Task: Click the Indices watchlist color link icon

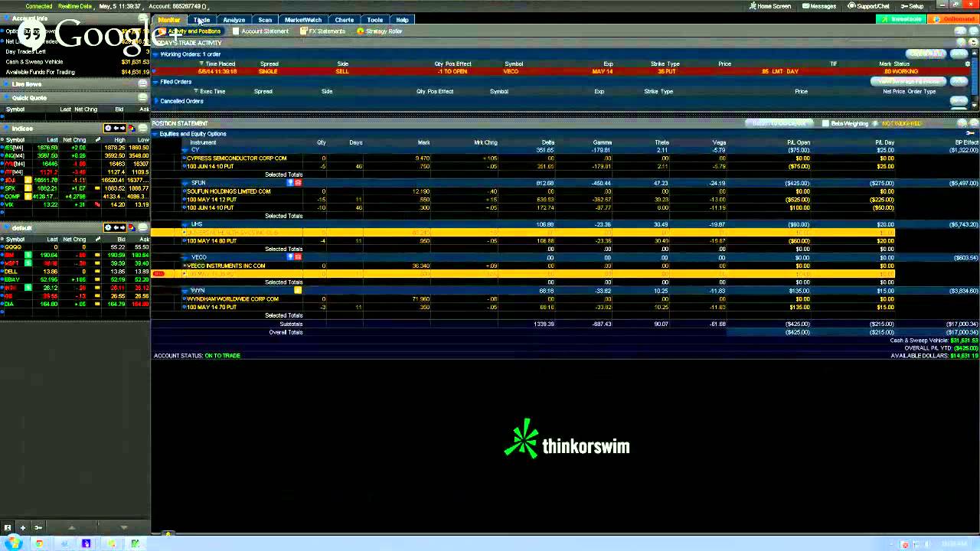Action: pyautogui.click(x=131, y=129)
